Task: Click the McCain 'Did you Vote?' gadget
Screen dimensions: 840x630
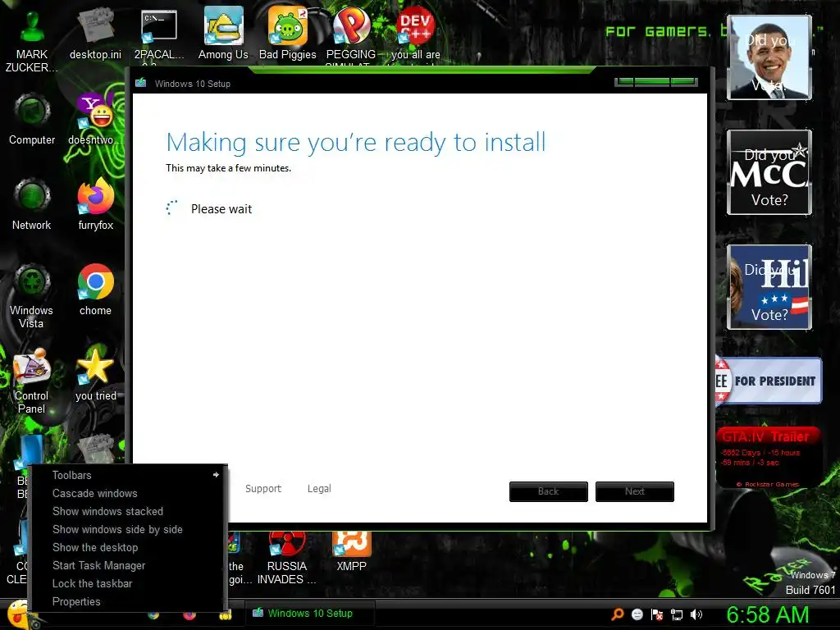Action: [769, 172]
